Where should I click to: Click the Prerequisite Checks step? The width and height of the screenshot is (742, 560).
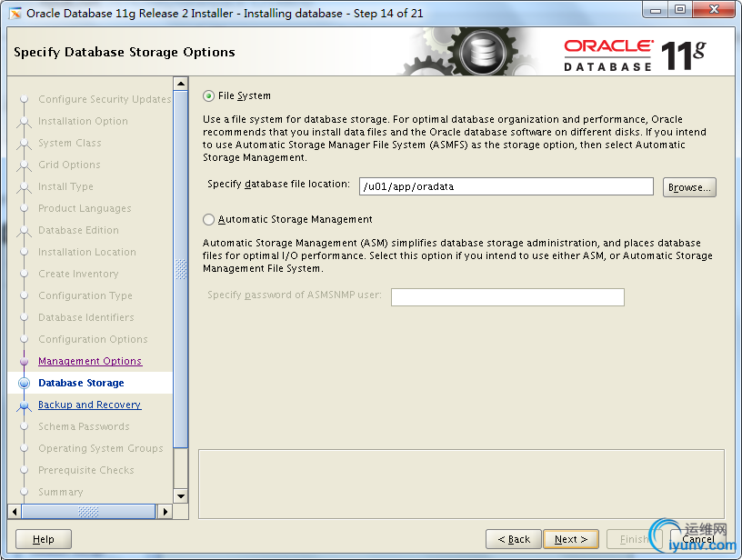click(86, 470)
